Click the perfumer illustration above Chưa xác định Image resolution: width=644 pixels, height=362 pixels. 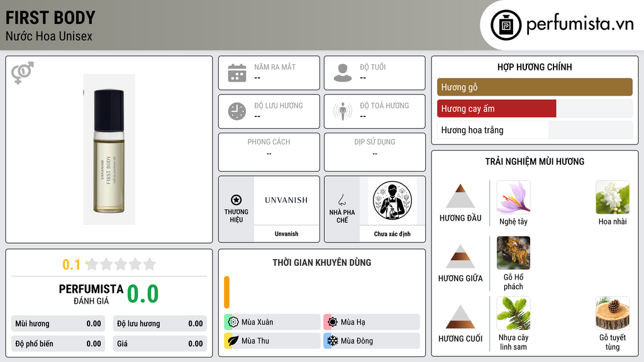(x=392, y=200)
